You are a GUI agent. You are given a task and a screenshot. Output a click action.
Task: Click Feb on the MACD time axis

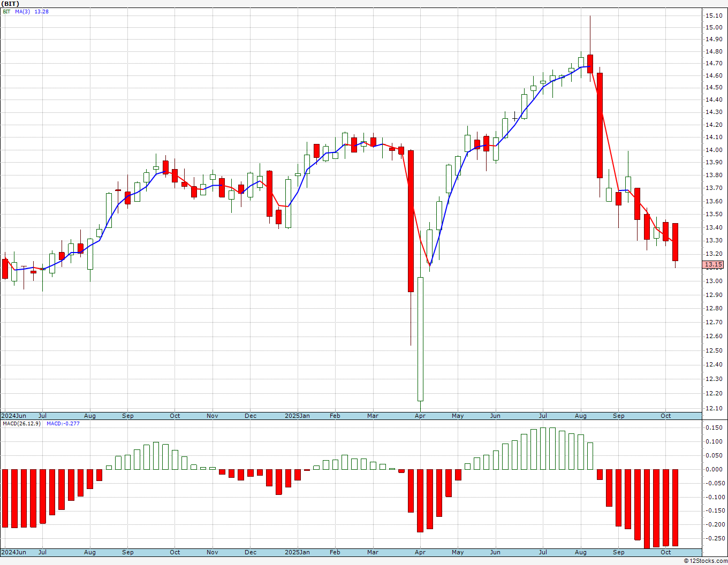(335, 552)
